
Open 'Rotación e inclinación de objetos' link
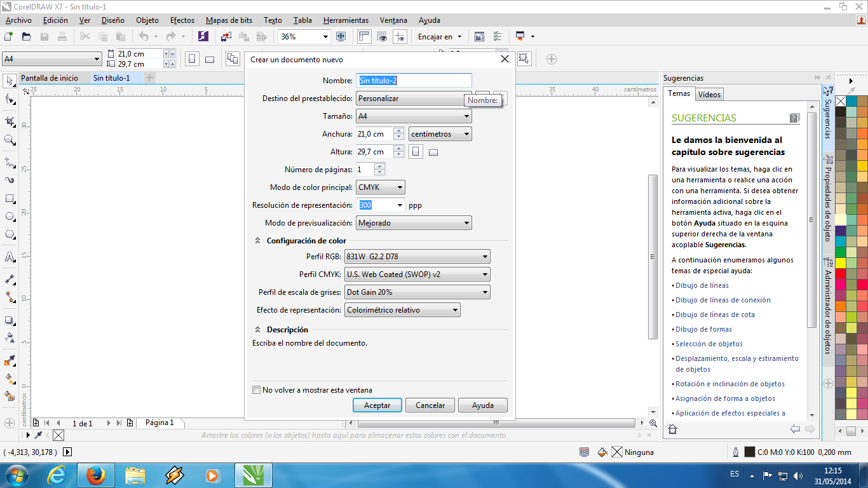click(730, 384)
